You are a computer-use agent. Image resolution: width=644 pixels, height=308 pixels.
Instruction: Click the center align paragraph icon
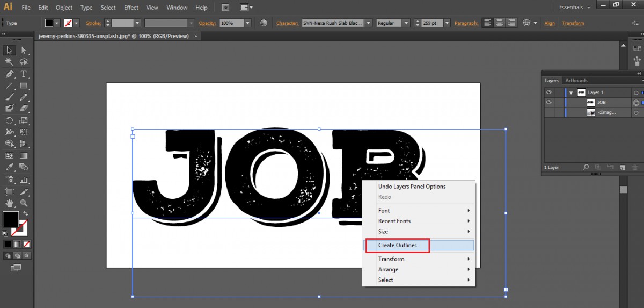pyautogui.click(x=499, y=23)
